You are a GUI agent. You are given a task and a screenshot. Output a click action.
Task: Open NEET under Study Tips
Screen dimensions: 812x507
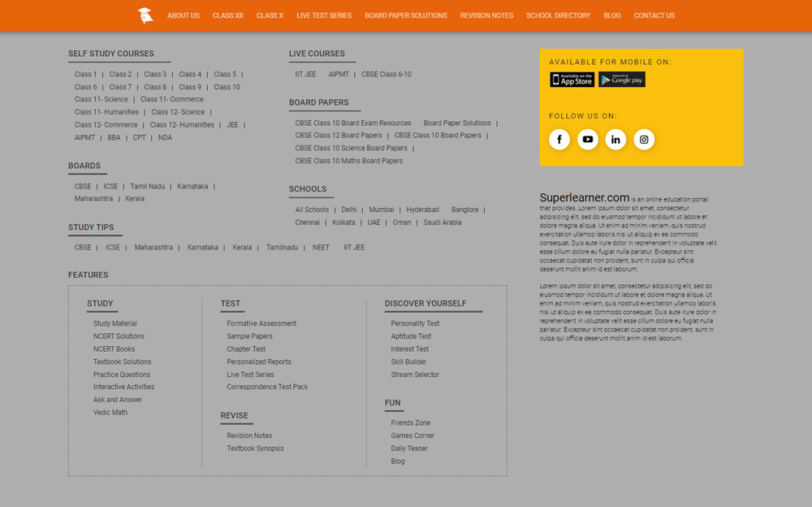coord(321,247)
